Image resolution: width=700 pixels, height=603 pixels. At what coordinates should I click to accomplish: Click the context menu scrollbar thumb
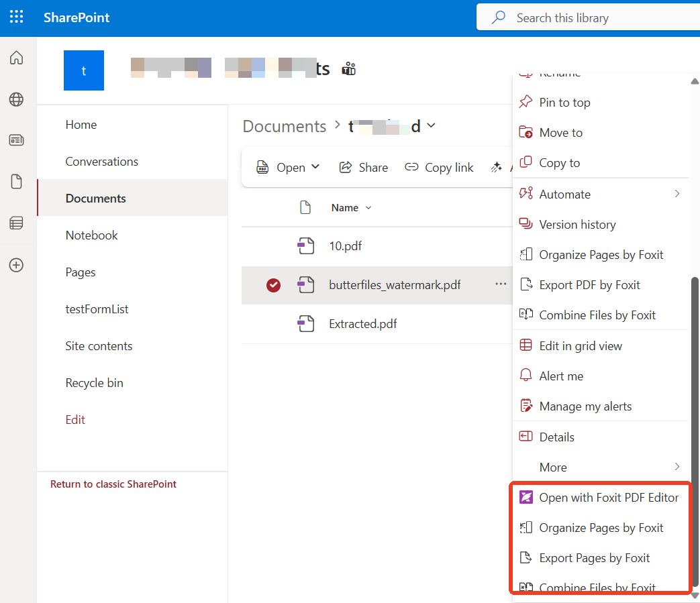click(695, 432)
